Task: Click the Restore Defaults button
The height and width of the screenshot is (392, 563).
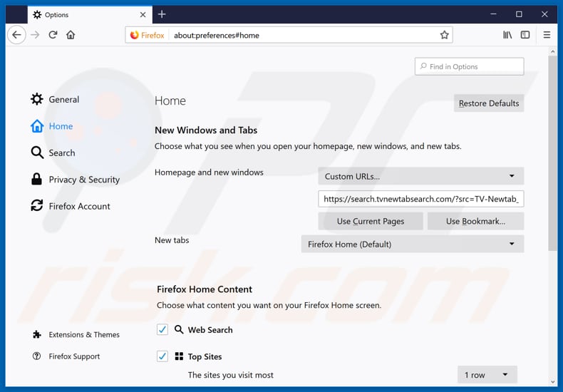Action: (489, 103)
